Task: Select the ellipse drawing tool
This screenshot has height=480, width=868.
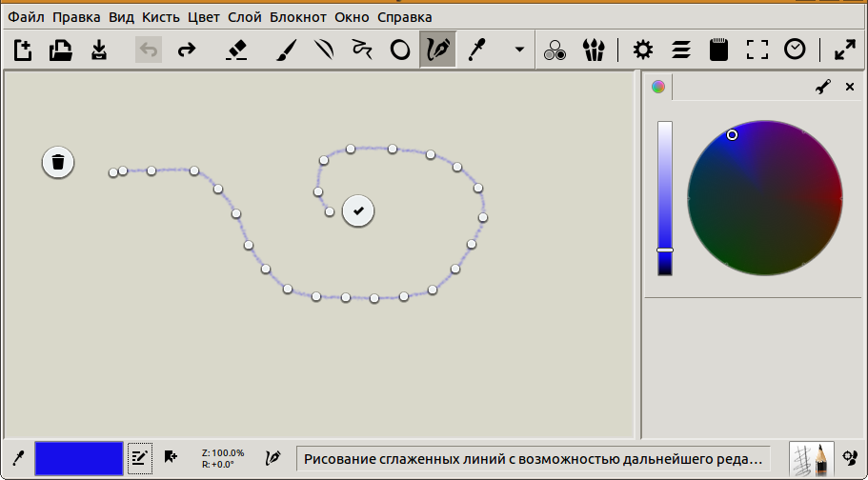Action: (x=400, y=50)
